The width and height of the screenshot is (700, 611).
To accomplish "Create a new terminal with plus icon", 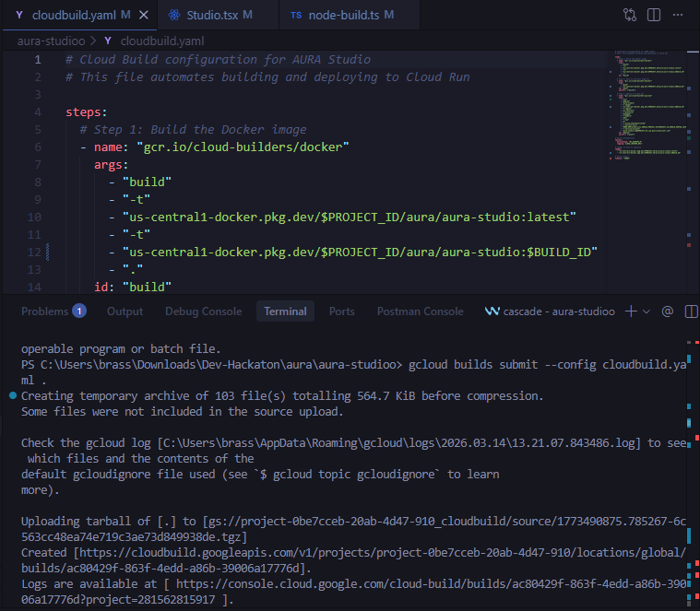I will click(x=631, y=311).
